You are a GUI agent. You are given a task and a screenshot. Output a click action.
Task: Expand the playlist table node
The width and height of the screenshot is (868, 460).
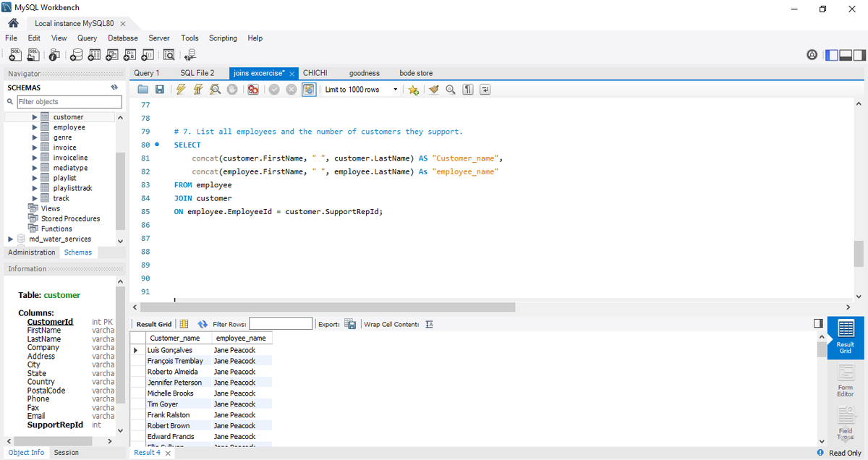34,178
